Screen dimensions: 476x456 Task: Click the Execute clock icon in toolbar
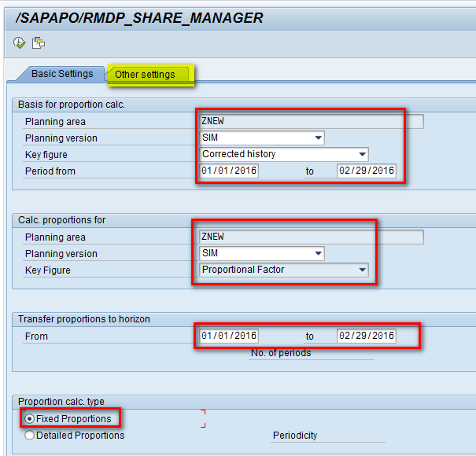[x=19, y=42]
